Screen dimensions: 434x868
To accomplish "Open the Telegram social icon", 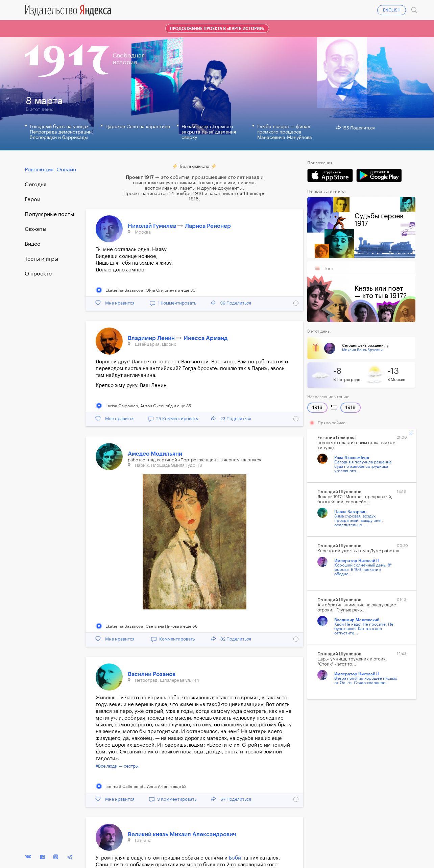I will pyautogui.click(x=70, y=857).
